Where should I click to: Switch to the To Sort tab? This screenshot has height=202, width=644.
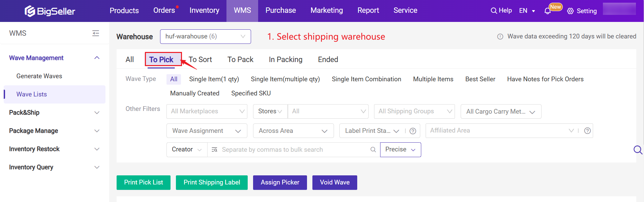200,60
